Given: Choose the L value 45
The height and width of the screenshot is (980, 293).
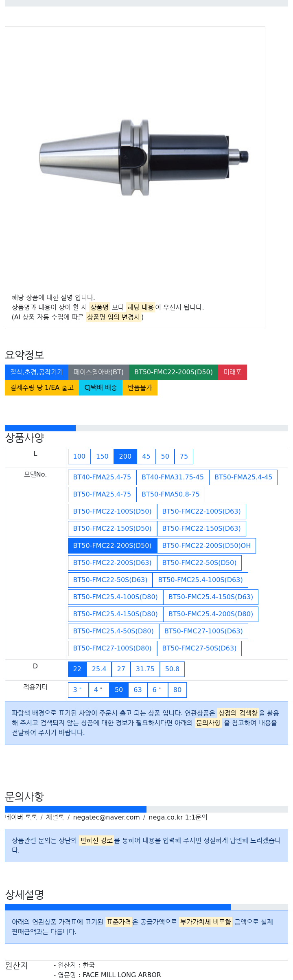Looking at the screenshot, I should tap(146, 456).
